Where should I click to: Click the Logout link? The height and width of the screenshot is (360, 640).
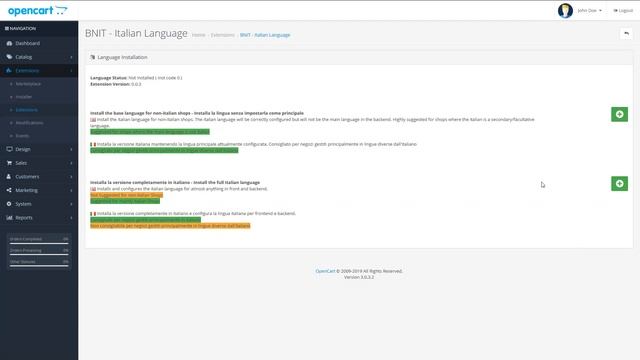click(623, 11)
